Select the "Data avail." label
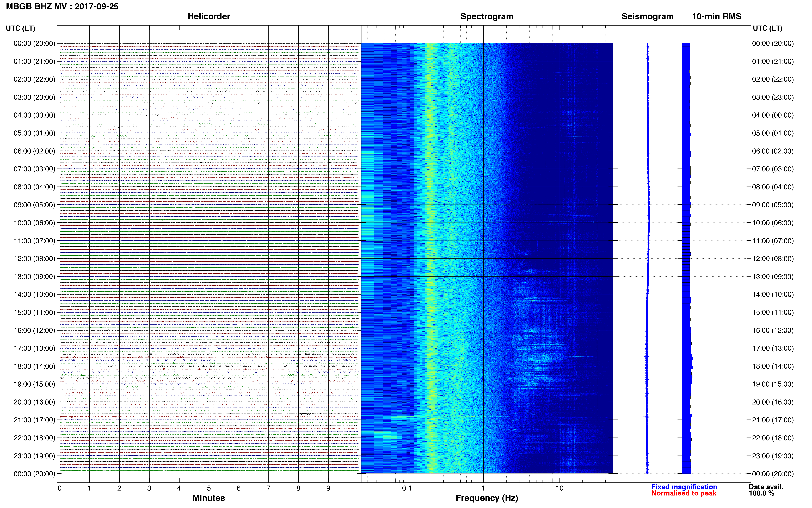The height and width of the screenshot is (508, 812). click(766, 487)
